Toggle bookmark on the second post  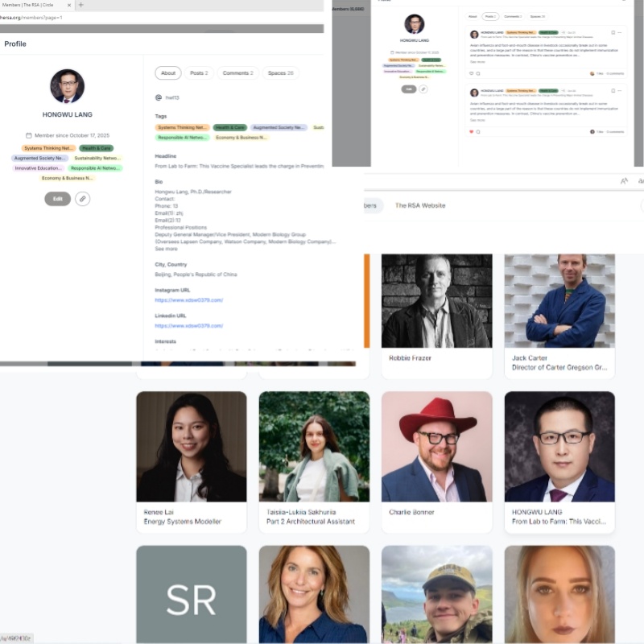[x=613, y=91]
